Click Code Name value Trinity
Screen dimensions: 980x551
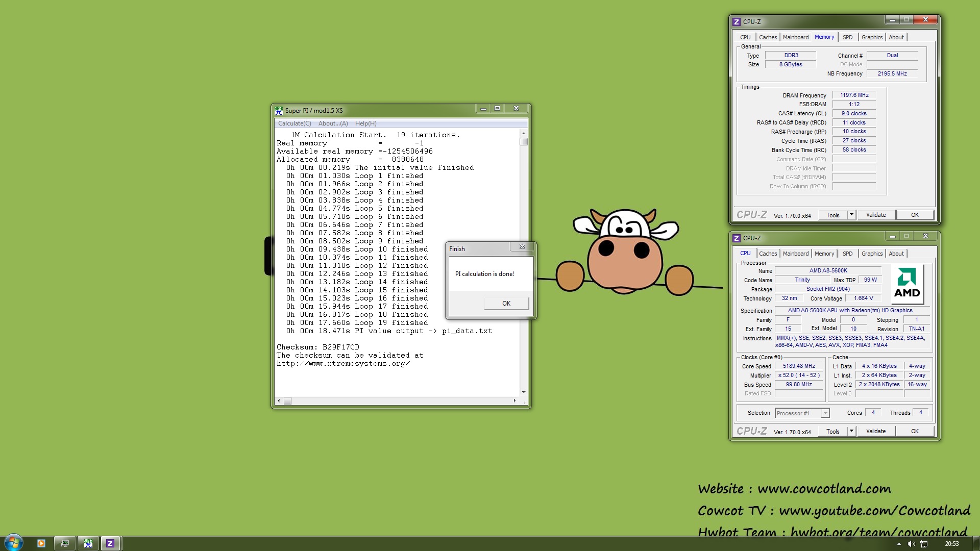(802, 280)
